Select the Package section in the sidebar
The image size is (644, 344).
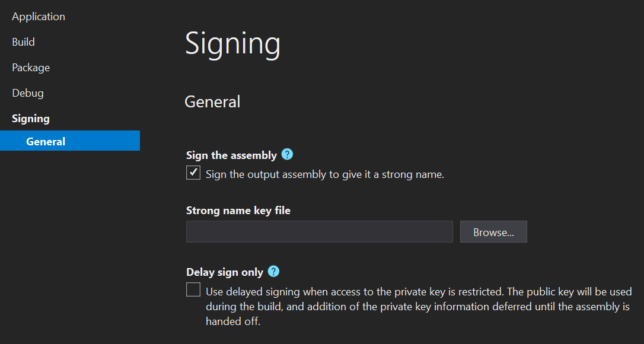pyautogui.click(x=30, y=67)
